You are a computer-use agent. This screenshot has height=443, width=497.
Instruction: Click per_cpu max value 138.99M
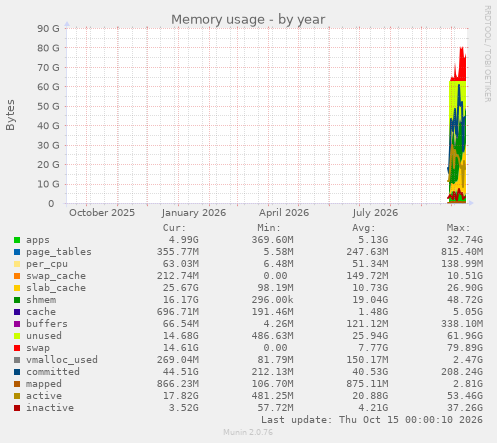tap(462, 264)
